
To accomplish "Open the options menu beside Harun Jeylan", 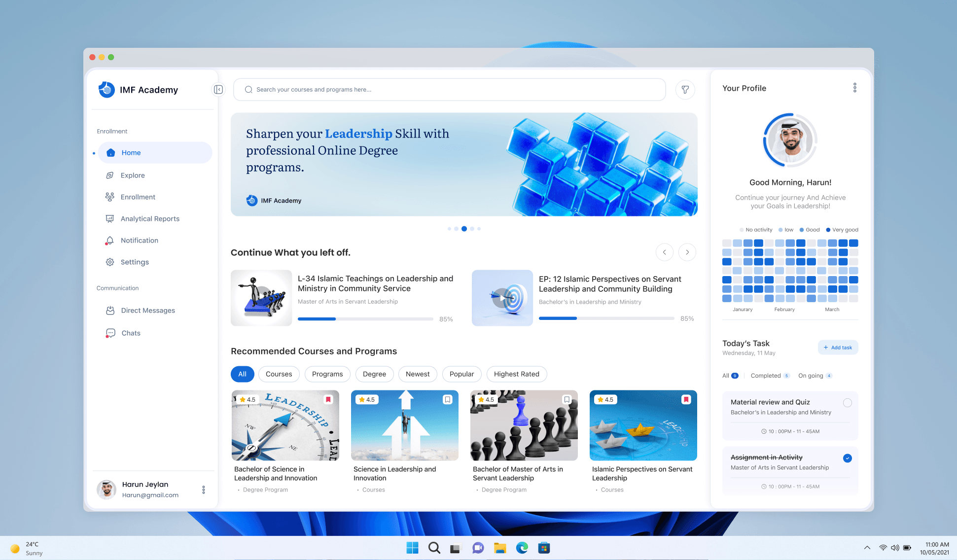I will click(x=203, y=490).
